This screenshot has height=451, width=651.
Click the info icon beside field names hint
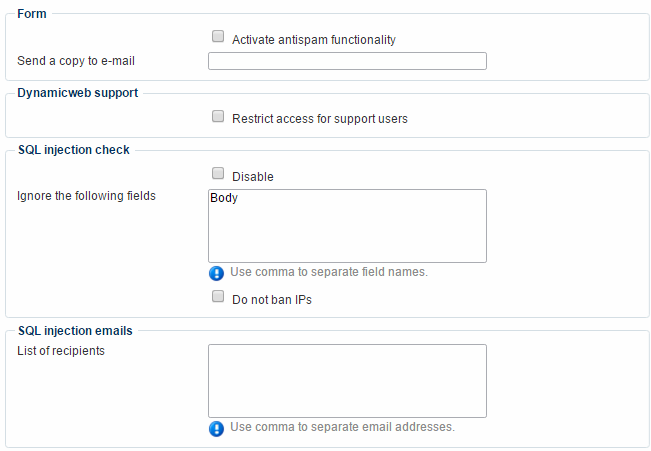(216, 273)
